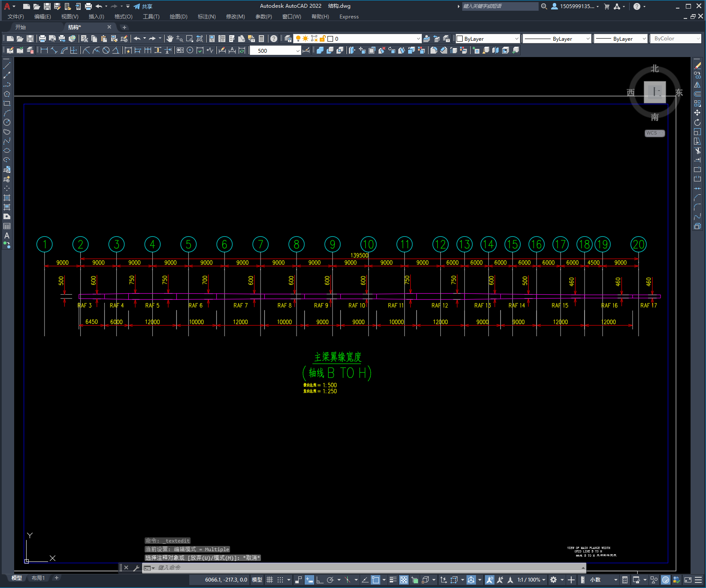
Task: Select the Aligned dimension tool
Action: 54,50
